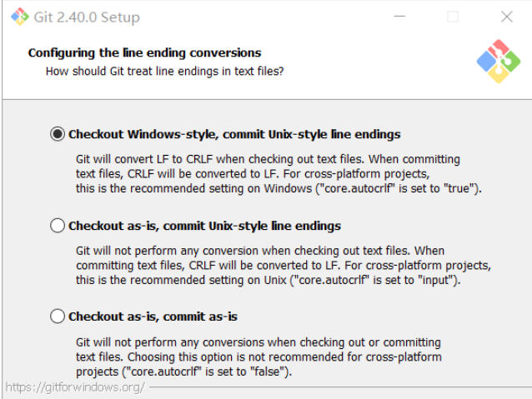
Task: Click the "Checkout Windows-style, commit Unix-style line endings" label
Action: [234, 134]
